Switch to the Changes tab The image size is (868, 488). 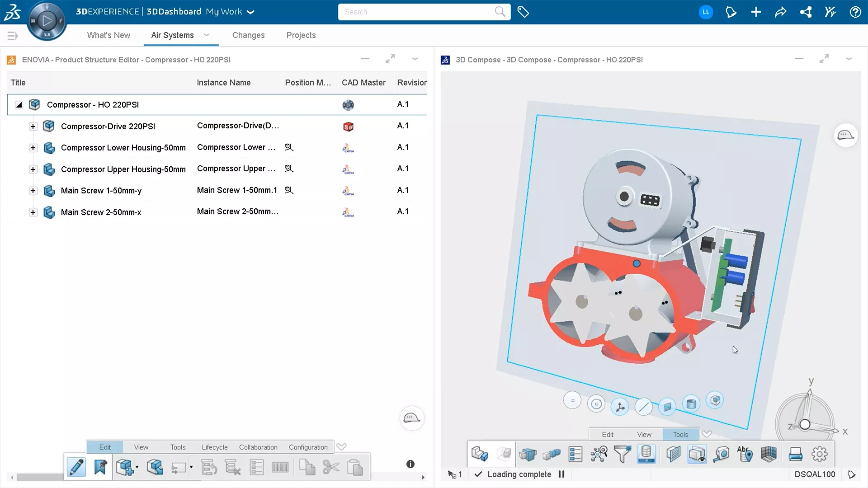(248, 35)
